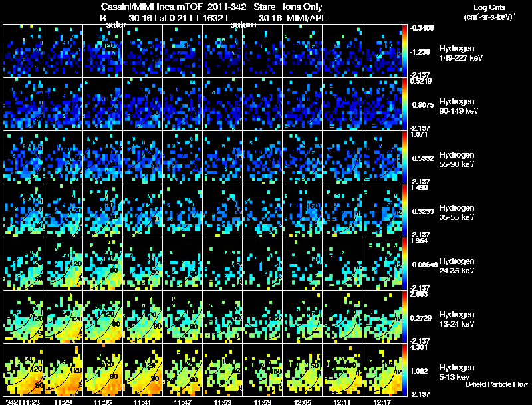This screenshot has height=405, width=532.
Task: Click the color bar beside the 35-55 keV row
Action: point(404,211)
